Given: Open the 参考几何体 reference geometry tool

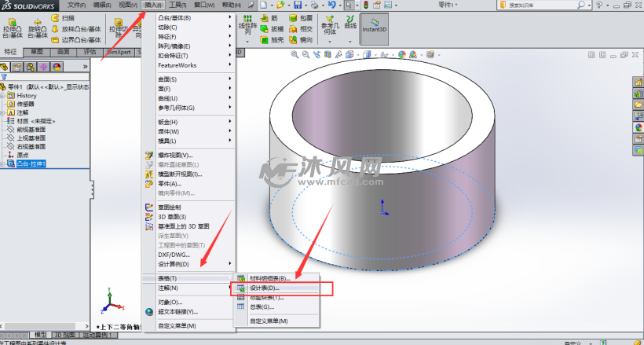Looking at the screenshot, I should point(330,24).
